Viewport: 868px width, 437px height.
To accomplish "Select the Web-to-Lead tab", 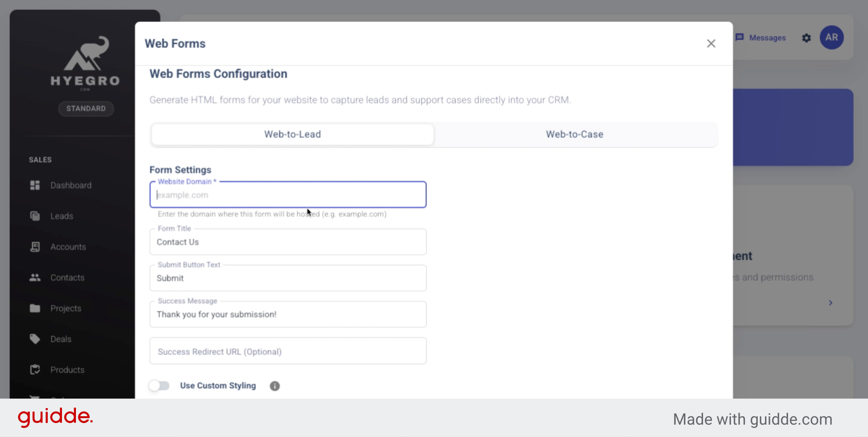I will click(292, 134).
